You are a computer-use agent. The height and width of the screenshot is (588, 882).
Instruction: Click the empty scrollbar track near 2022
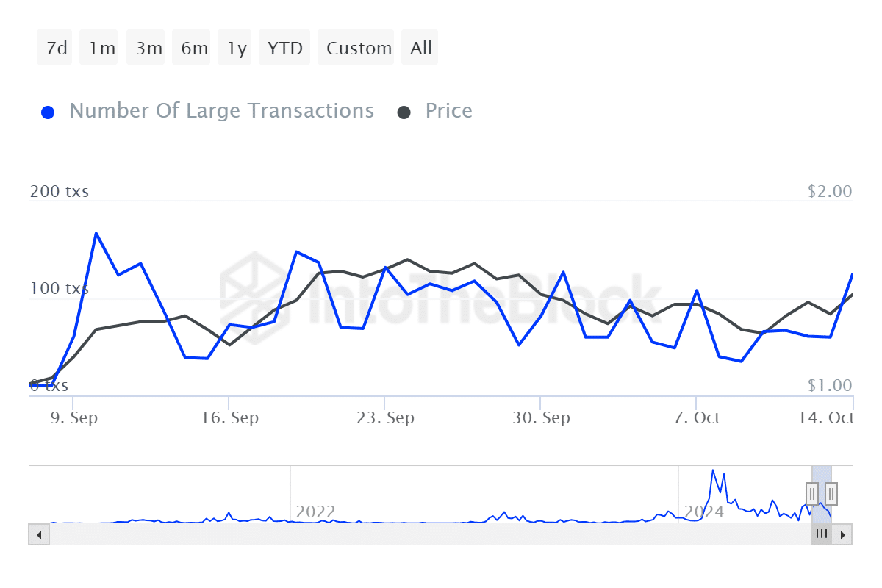click(x=316, y=534)
